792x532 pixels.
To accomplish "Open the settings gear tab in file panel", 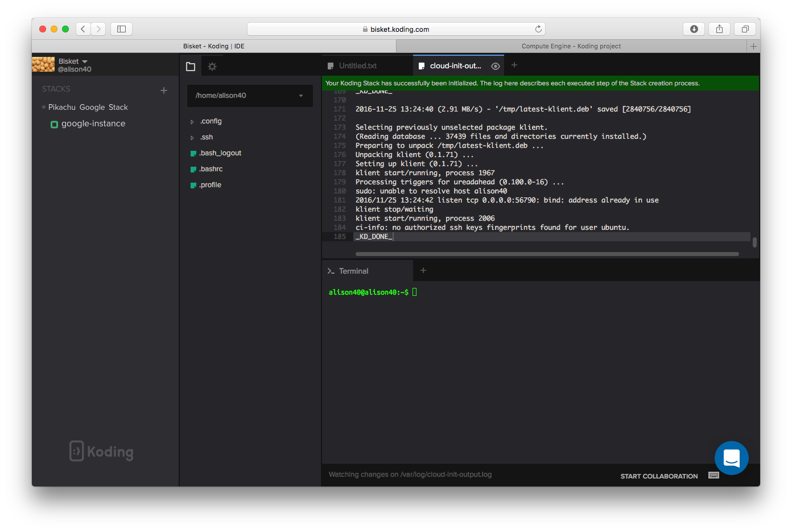I will coord(212,67).
